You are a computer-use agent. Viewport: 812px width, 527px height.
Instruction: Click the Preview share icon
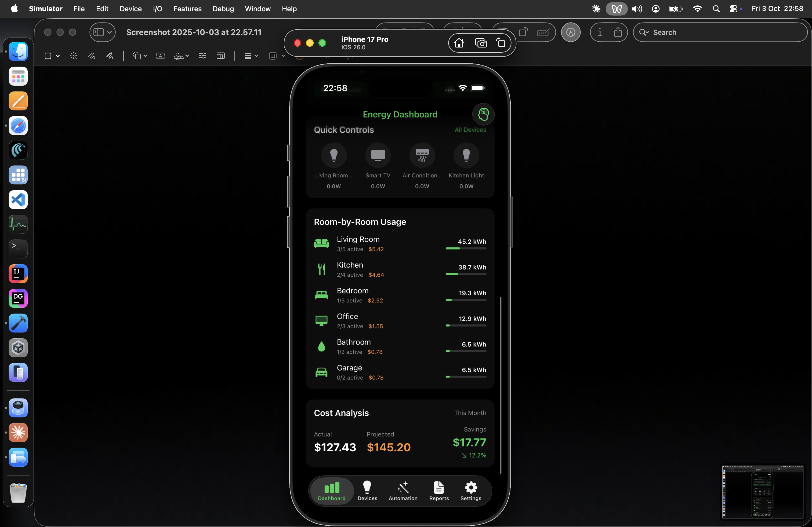(x=618, y=32)
